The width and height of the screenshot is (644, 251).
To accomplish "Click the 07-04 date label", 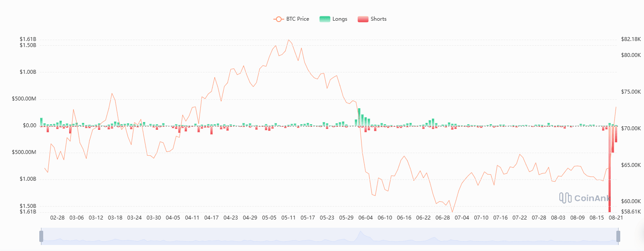I will 462,218.
